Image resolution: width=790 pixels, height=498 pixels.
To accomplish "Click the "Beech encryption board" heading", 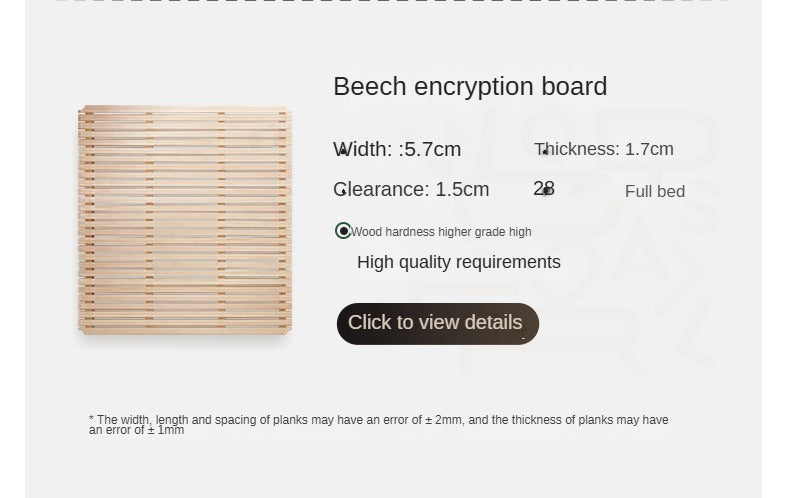I will point(470,87).
